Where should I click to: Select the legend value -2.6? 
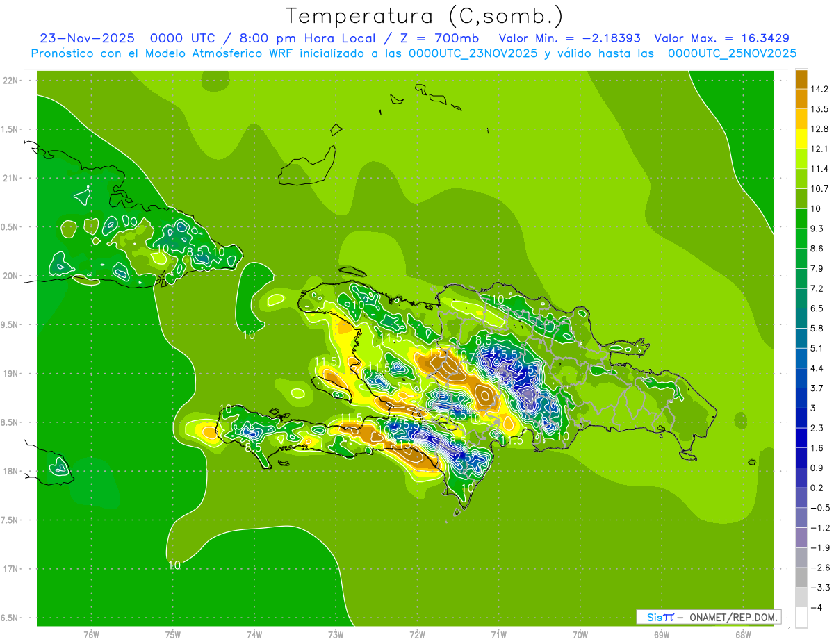tap(820, 568)
